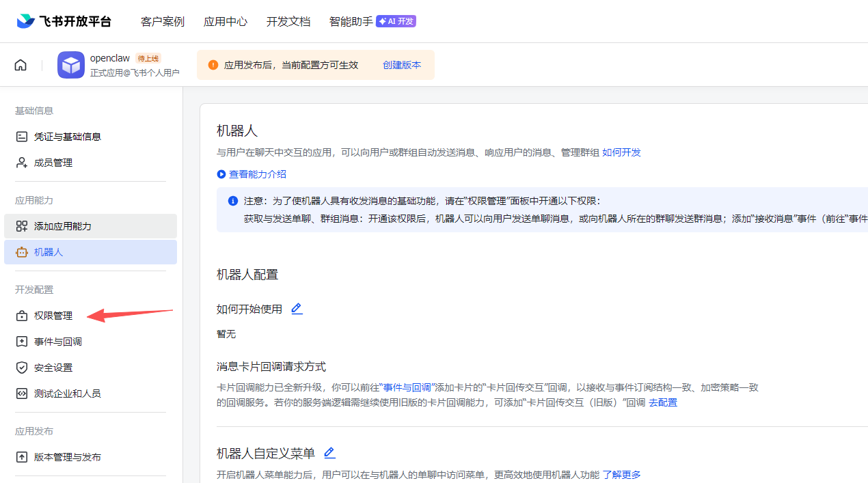Click the 测试企业和人员 code icon
Viewport: 868px width, 483px height.
point(22,394)
